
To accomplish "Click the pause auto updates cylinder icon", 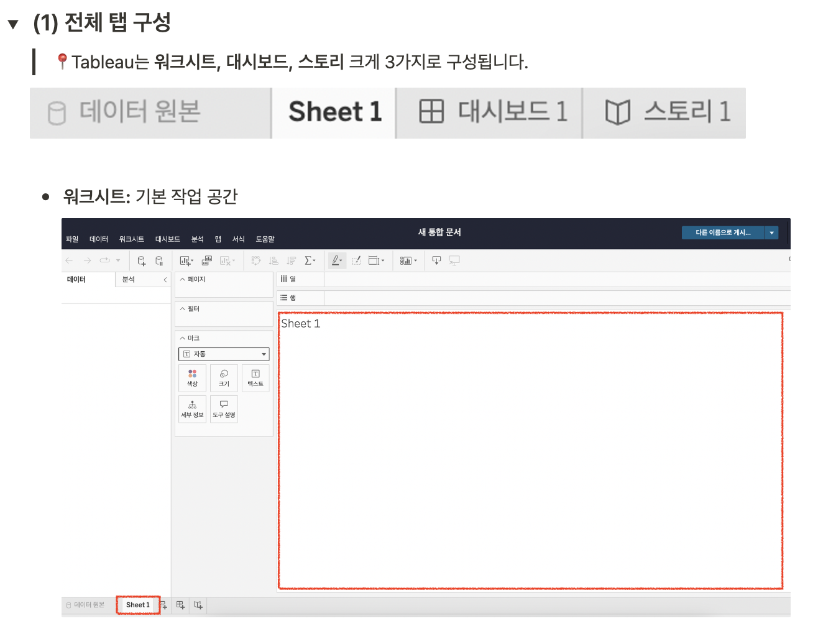I will pos(159,260).
